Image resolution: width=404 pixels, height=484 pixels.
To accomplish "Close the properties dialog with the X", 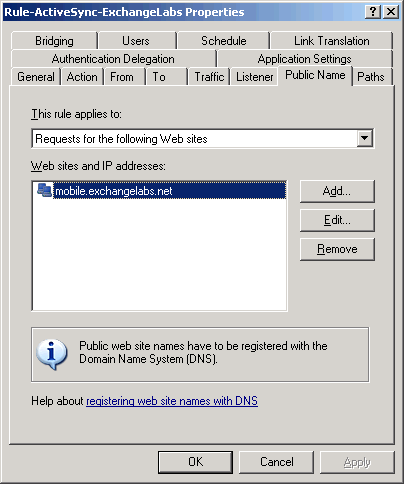I will click(391, 12).
